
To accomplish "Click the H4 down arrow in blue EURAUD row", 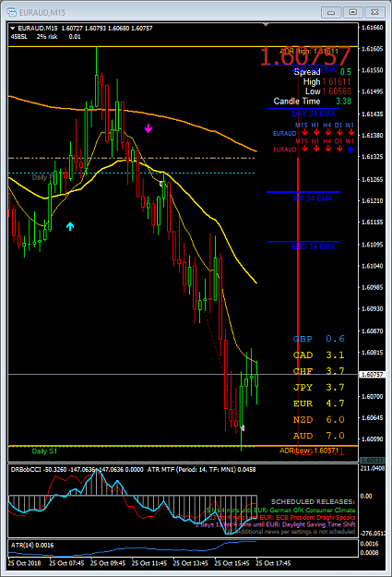I will pyautogui.click(x=328, y=132).
